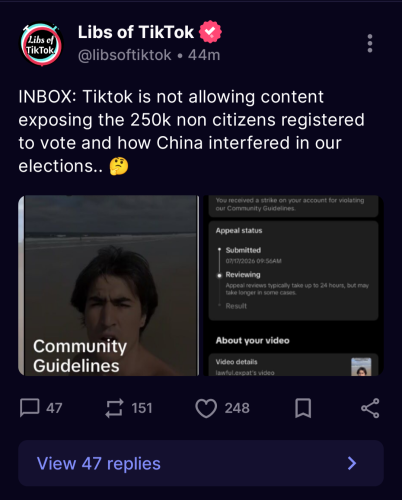
Task: Click the 47 reply count
Action: (54, 408)
